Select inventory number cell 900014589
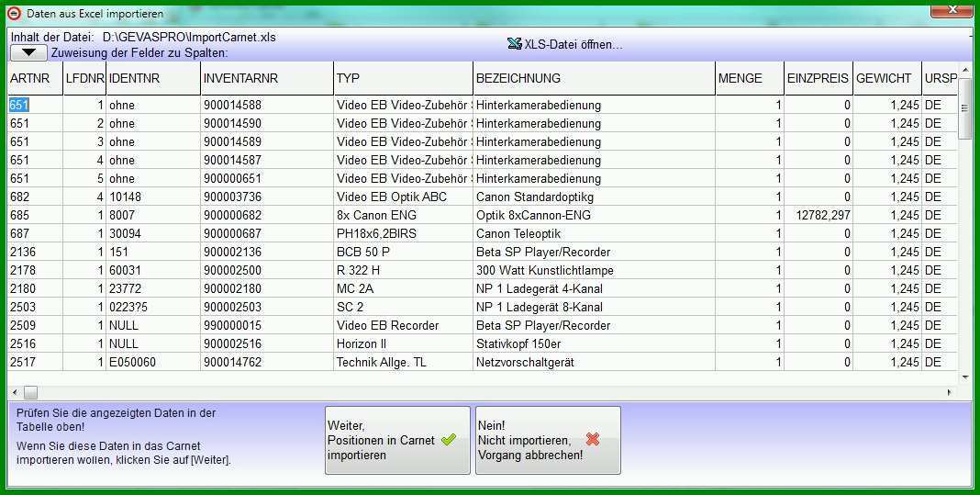This screenshot has width=980, height=495. [268, 141]
